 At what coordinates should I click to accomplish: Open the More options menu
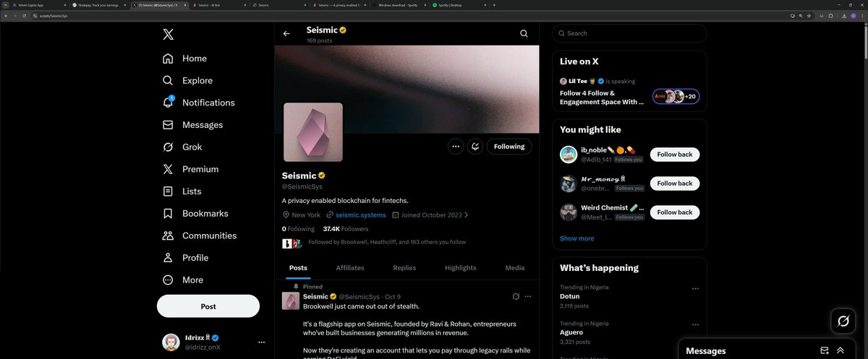(x=183, y=280)
